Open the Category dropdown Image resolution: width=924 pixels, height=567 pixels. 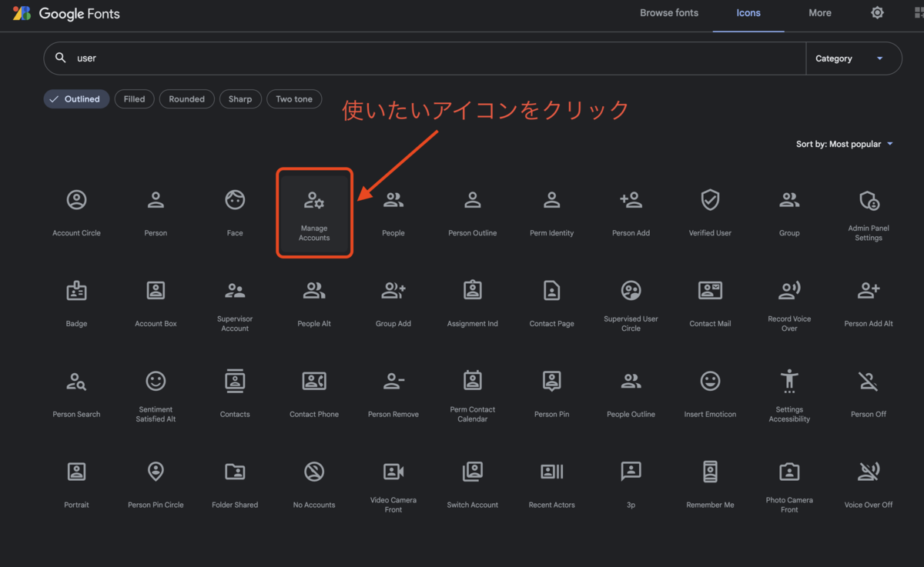tap(853, 58)
